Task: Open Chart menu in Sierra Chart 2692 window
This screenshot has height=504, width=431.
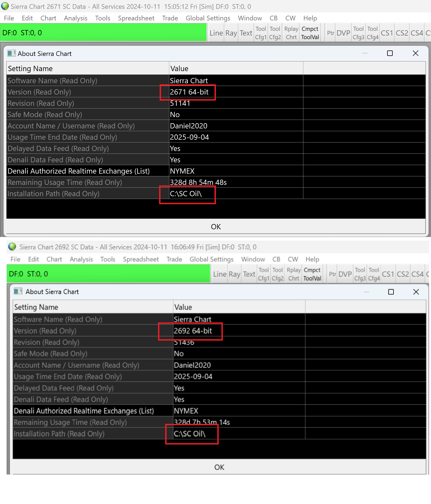Action: [54, 259]
